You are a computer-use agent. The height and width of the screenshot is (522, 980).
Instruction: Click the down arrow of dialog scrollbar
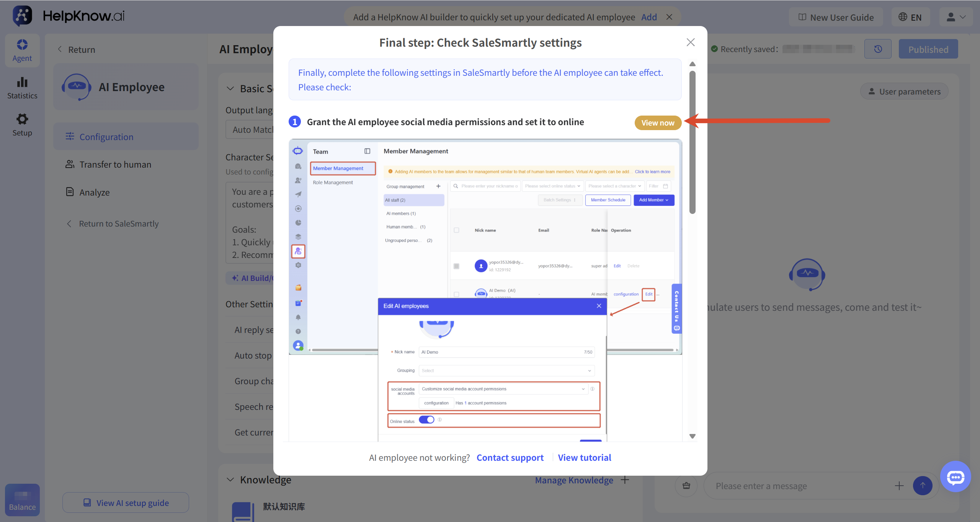tap(692, 436)
